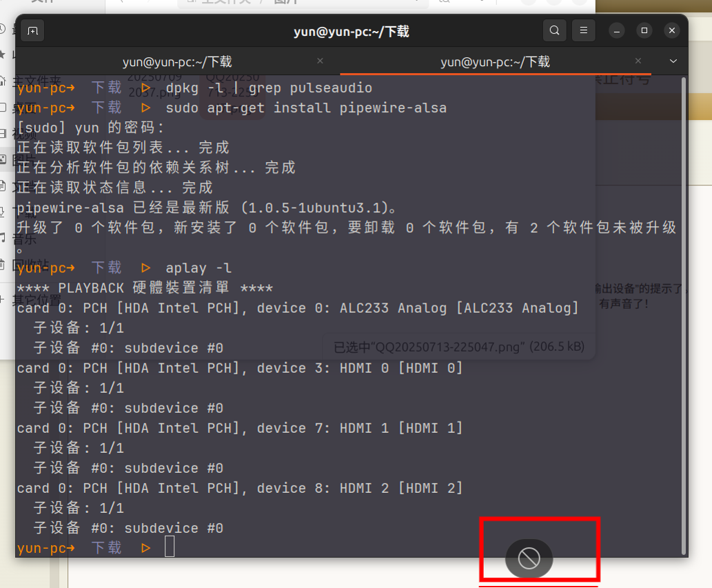Click the '正在分析软件包的依赖关系树' line
712x588 pixels.
[x=156, y=168]
